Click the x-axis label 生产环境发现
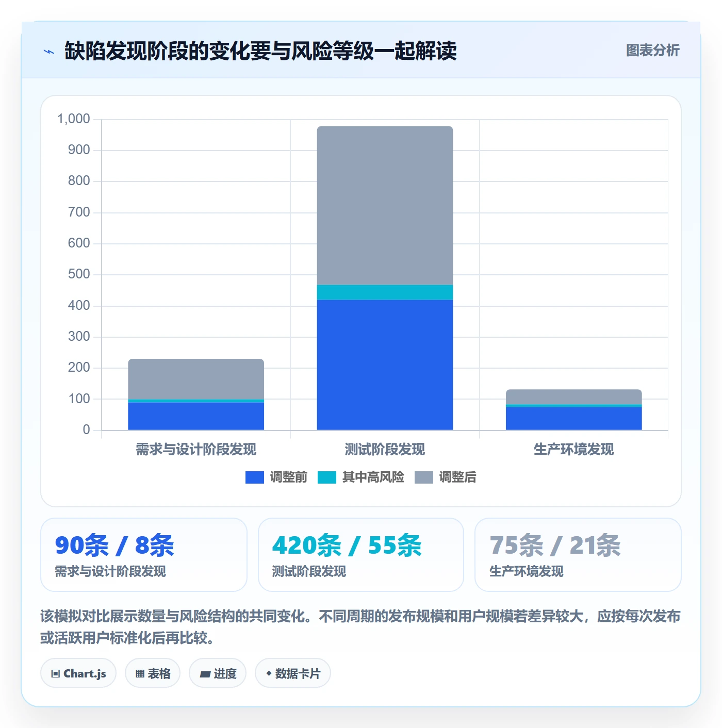This screenshot has width=722, height=728. click(573, 449)
